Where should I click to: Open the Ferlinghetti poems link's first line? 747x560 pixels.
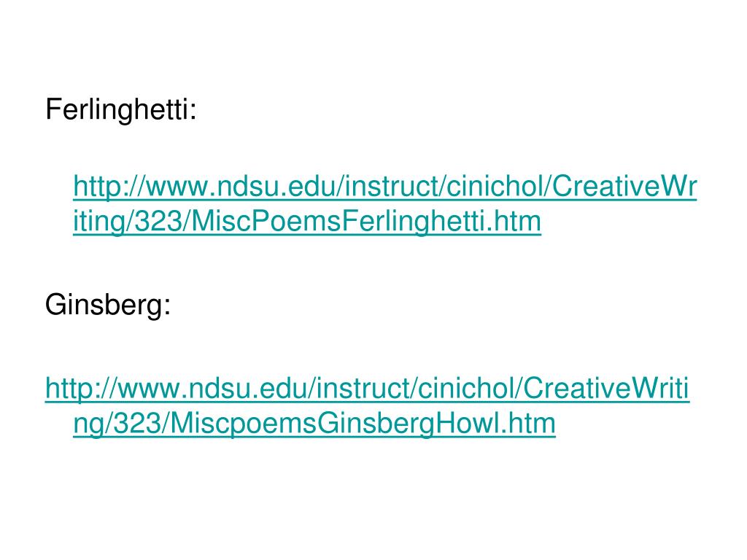(x=385, y=187)
